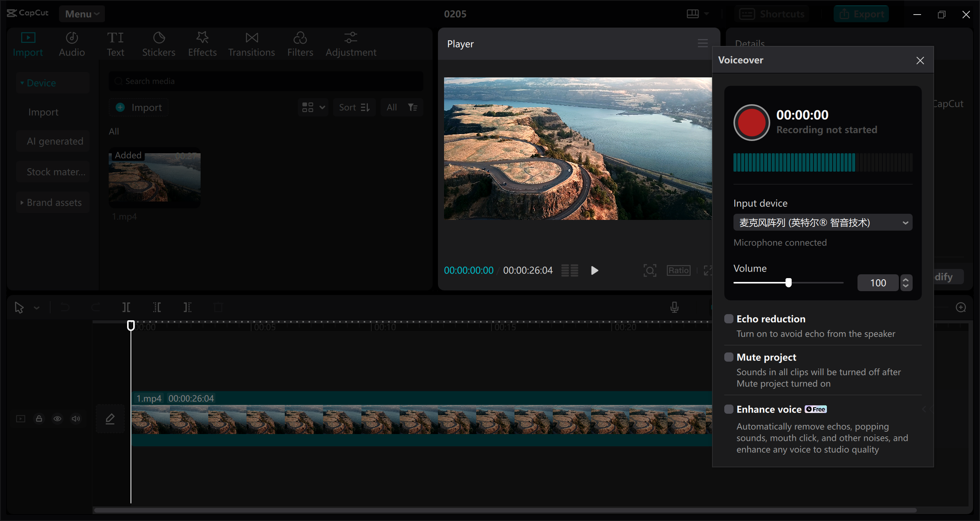
Task: Open the Adjustment panel
Action: point(351,43)
